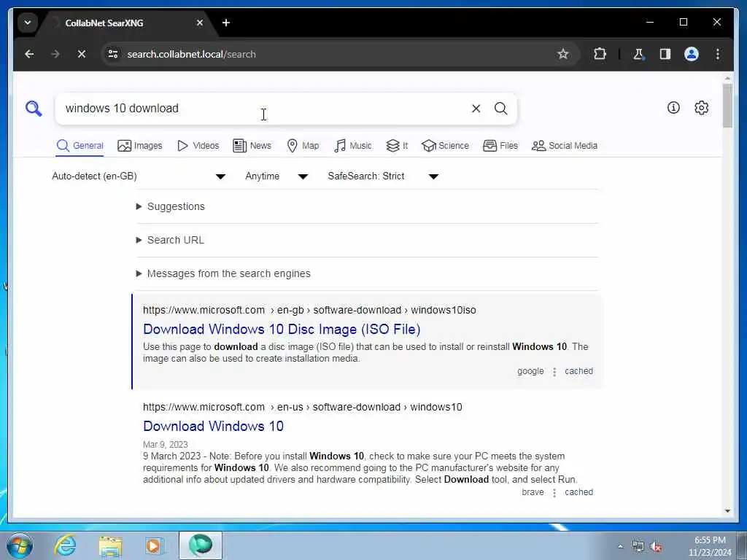Open cached link for brave result

[578, 492]
